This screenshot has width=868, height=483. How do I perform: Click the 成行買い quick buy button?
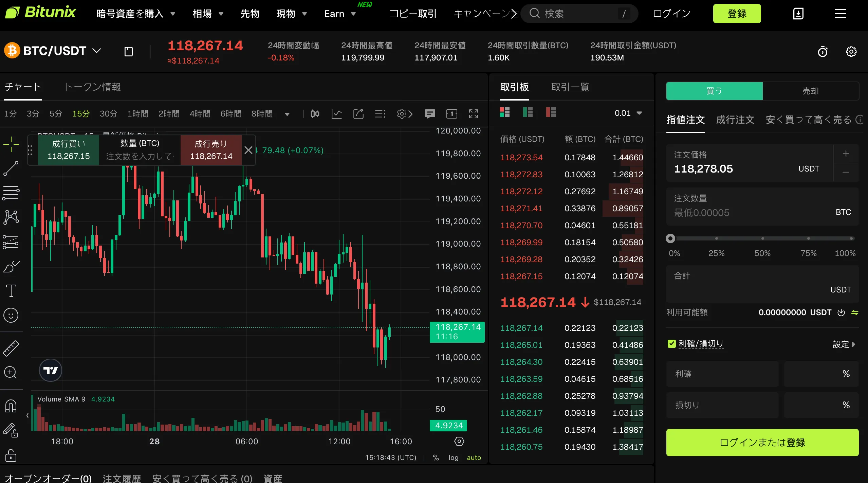[x=69, y=150]
